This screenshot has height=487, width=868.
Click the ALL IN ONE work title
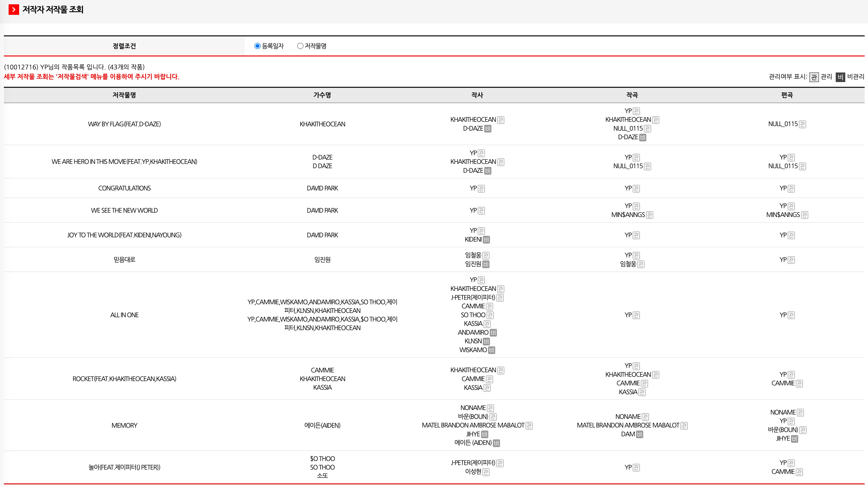coord(124,315)
